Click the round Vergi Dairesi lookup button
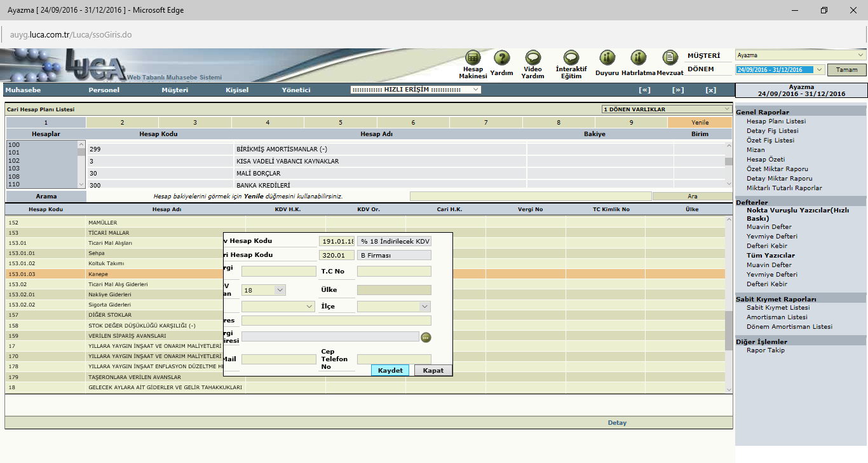 (x=426, y=337)
